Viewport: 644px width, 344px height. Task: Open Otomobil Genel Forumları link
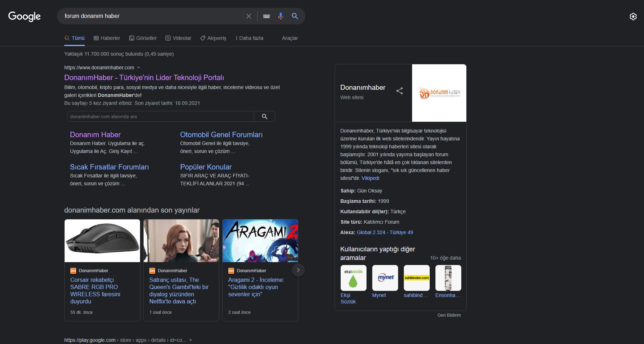(x=221, y=135)
